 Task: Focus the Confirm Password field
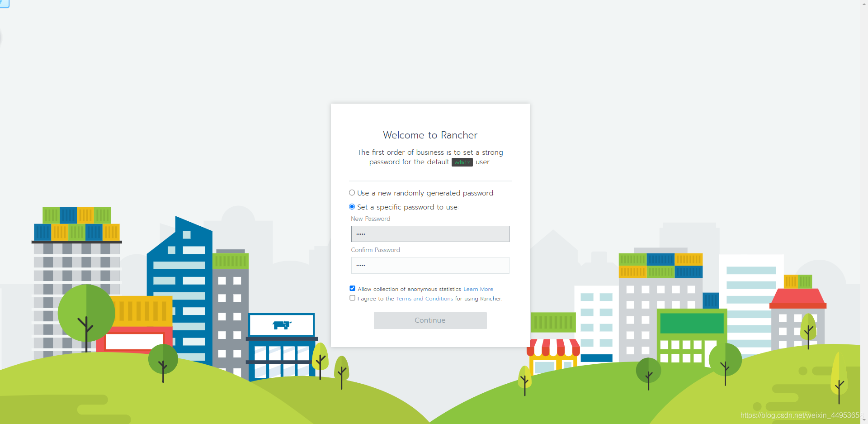[x=430, y=265]
